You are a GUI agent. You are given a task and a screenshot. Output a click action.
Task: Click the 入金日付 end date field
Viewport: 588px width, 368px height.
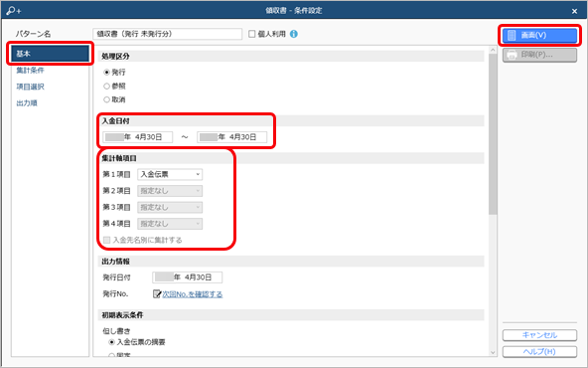[x=232, y=137]
